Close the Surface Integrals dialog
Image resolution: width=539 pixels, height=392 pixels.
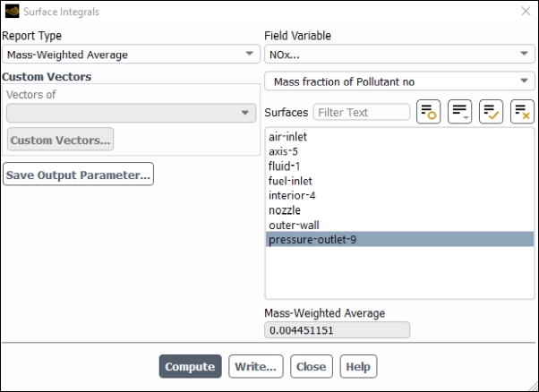(526, 12)
